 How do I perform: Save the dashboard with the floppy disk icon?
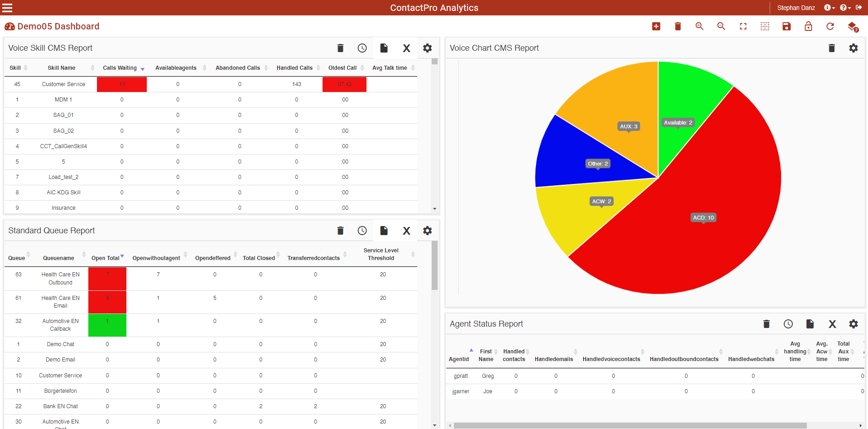pos(786,26)
